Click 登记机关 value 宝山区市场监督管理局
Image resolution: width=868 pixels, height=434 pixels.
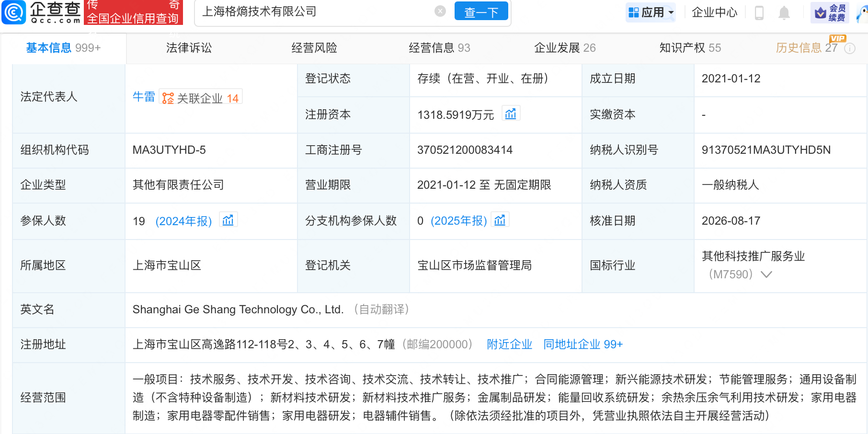[474, 265]
